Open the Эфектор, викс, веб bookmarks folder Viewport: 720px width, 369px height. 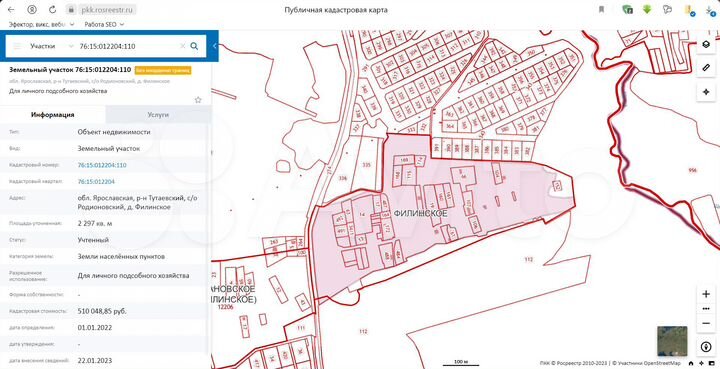(x=41, y=24)
